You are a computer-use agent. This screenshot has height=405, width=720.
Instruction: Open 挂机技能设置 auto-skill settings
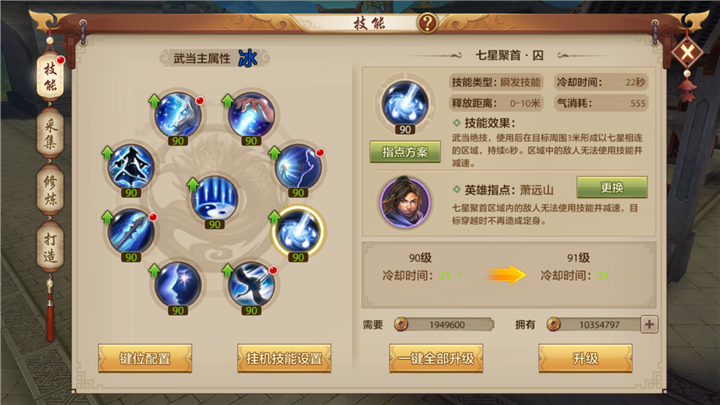click(284, 358)
